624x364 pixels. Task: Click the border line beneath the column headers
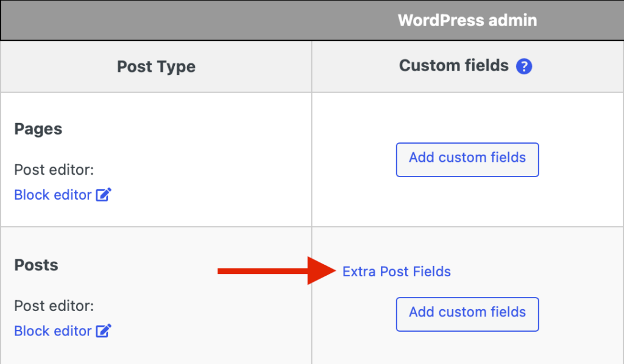click(x=312, y=92)
